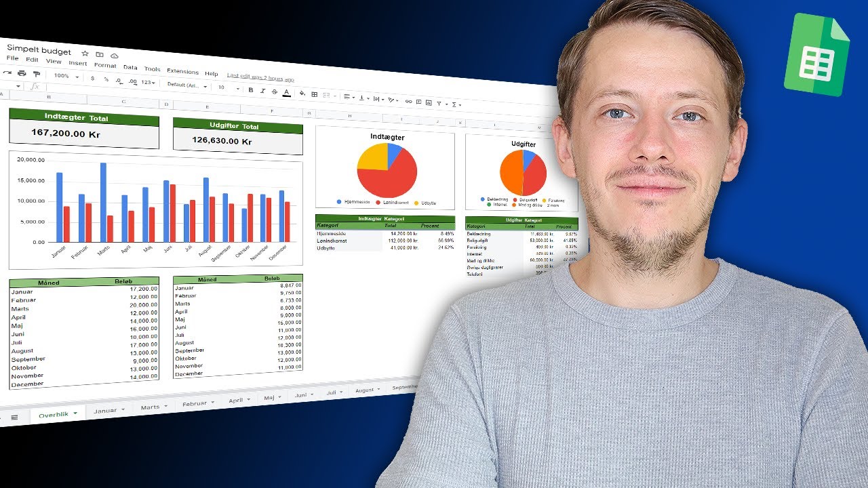
Task: Open the font size 10 dropdown
Action: [229, 87]
